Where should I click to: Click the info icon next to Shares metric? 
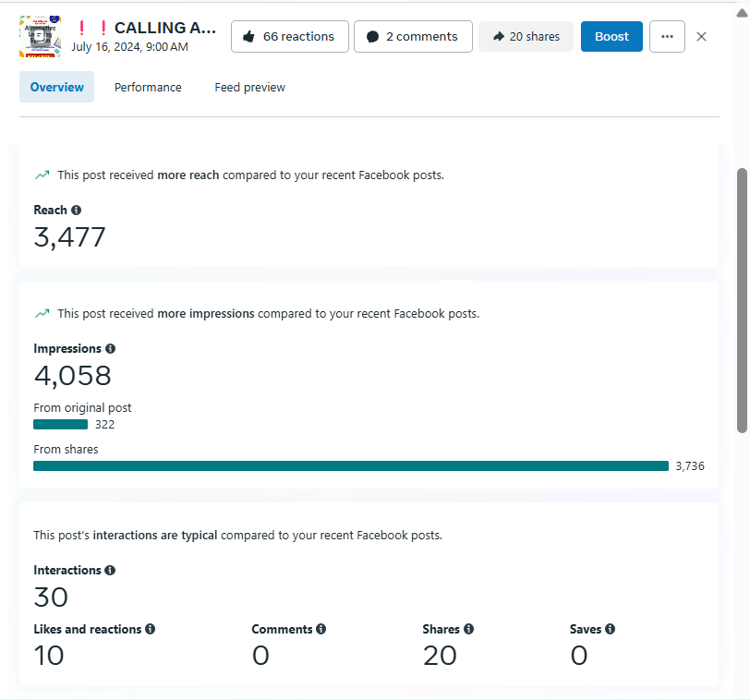click(x=468, y=629)
